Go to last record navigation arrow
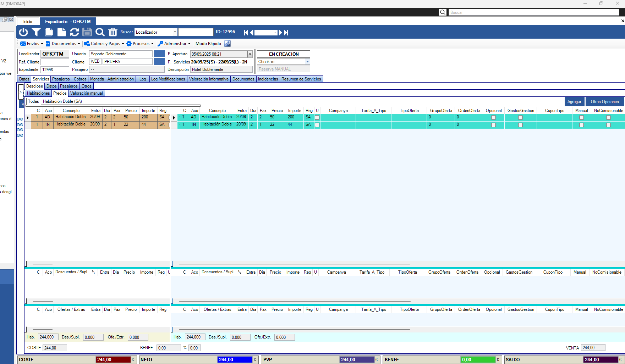Image resolution: width=625 pixels, height=364 pixels. pyautogui.click(x=286, y=33)
